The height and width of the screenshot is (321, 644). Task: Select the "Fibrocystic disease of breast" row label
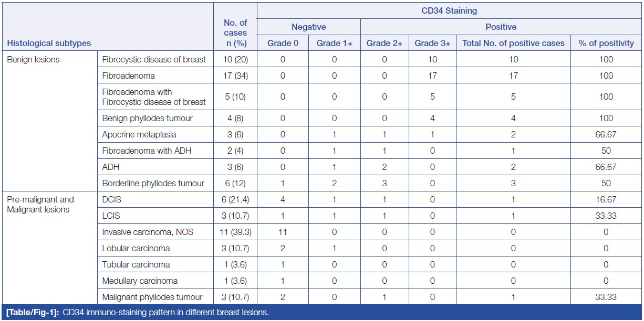(154, 59)
